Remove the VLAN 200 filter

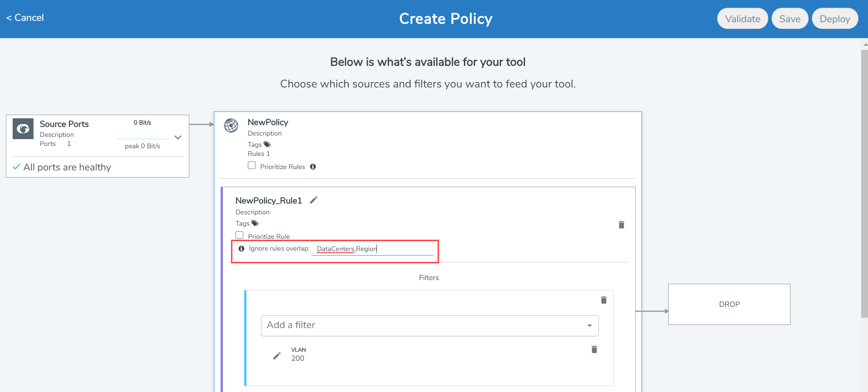pos(594,349)
